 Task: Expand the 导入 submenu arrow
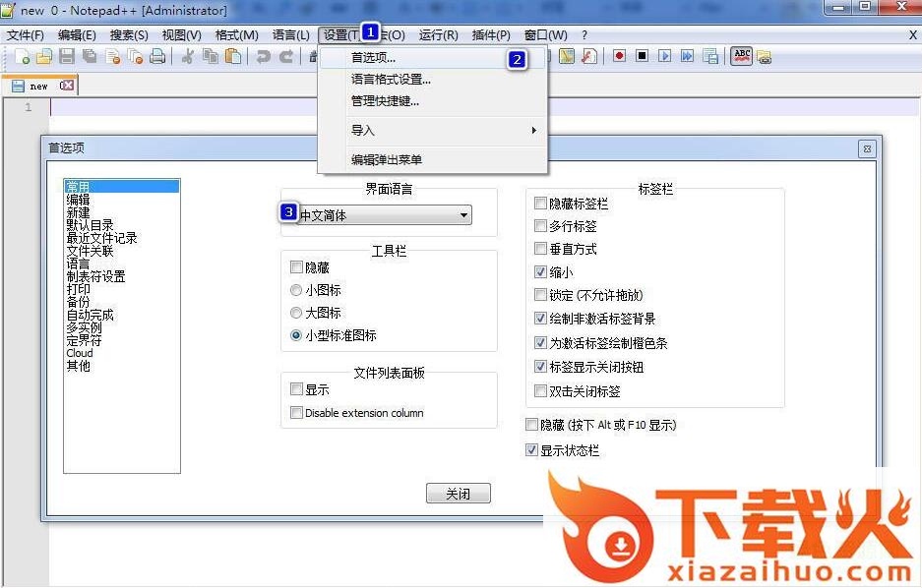tap(533, 131)
